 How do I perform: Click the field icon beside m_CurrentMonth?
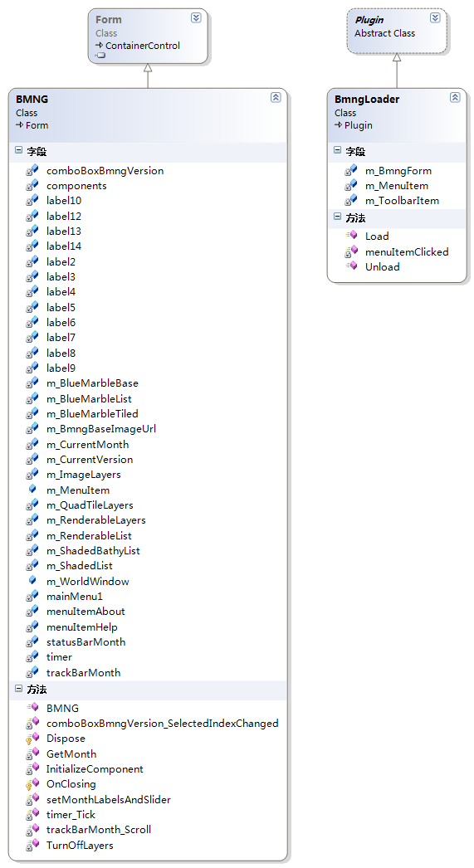[x=32, y=444]
